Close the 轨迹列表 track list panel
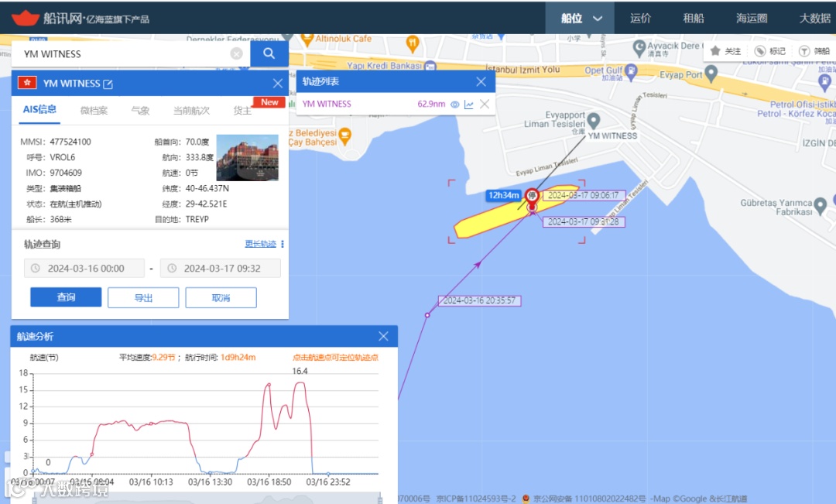The image size is (836, 504). (481, 81)
